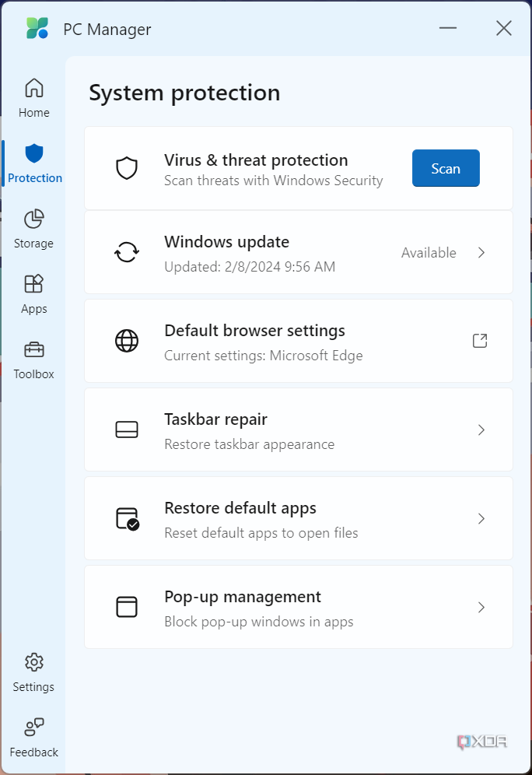This screenshot has width=532, height=775.
Task: Open the Storage pie chart icon
Action: tap(34, 219)
